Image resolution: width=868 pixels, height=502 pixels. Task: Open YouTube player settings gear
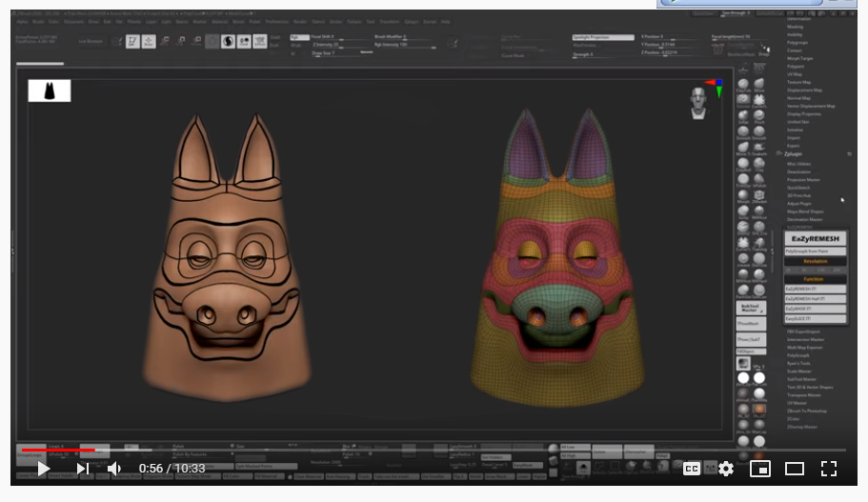(726, 469)
